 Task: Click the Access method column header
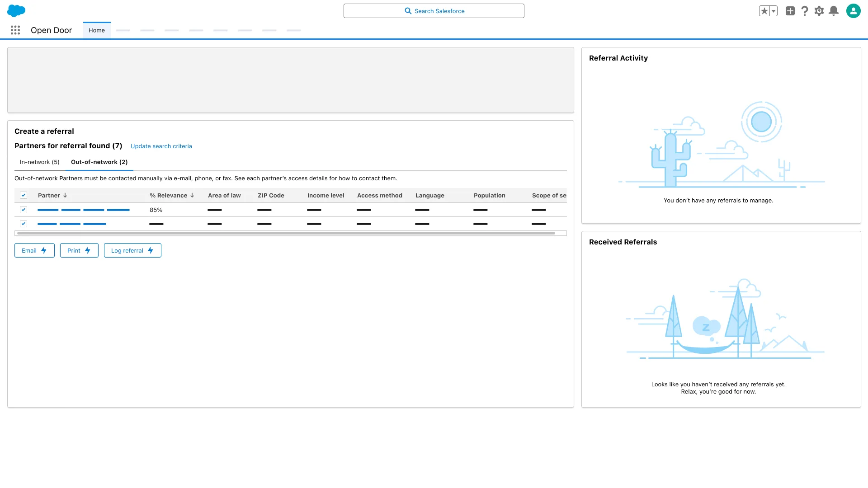380,195
